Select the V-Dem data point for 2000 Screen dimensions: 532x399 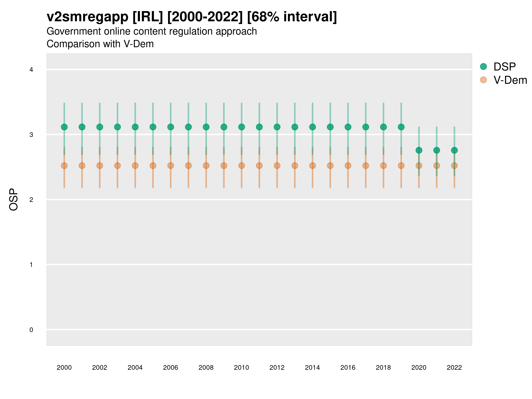64,166
